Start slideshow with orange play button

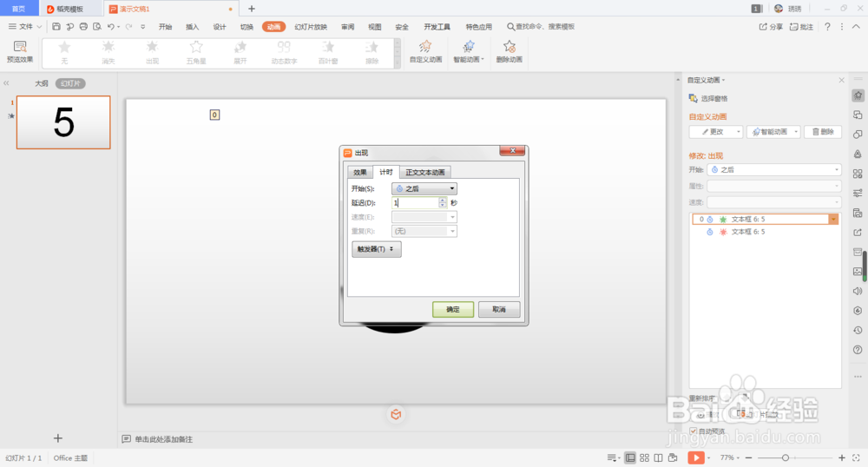(696, 457)
